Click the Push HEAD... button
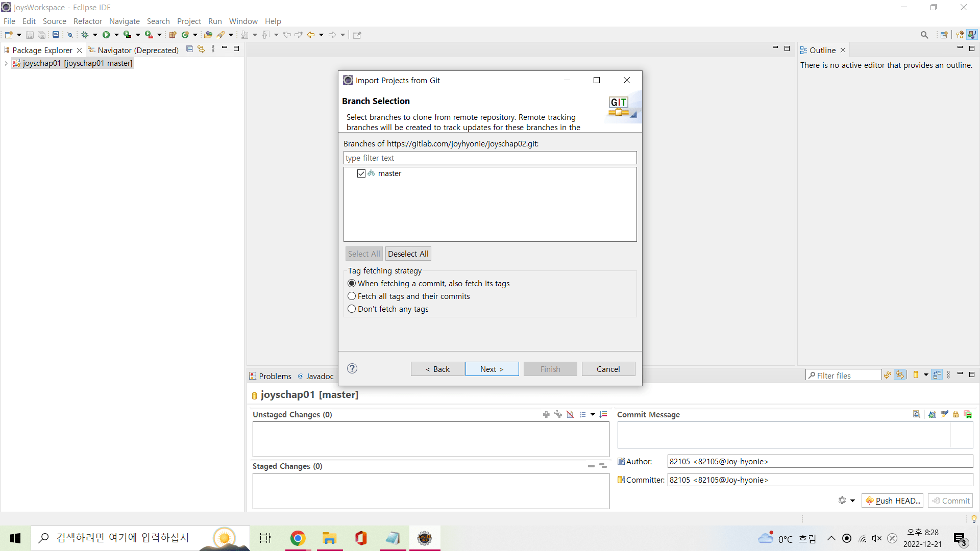Viewport: 980px width, 551px height. click(892, 500)
